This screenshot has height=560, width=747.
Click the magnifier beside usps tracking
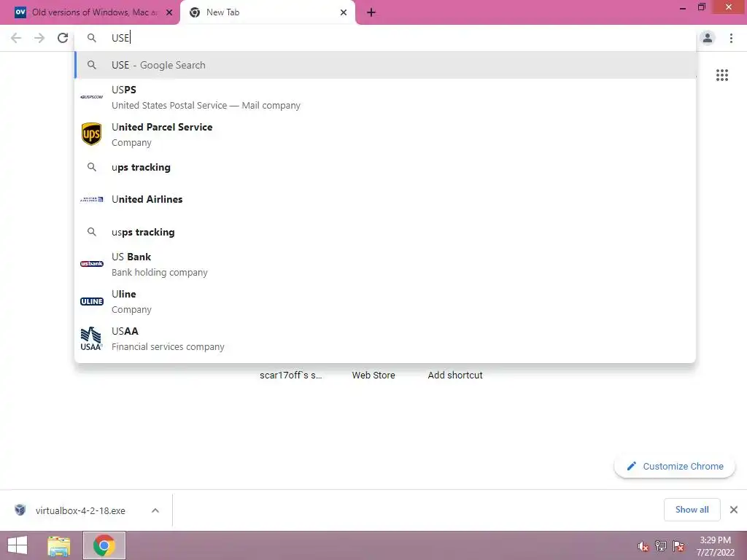point(91,232)
